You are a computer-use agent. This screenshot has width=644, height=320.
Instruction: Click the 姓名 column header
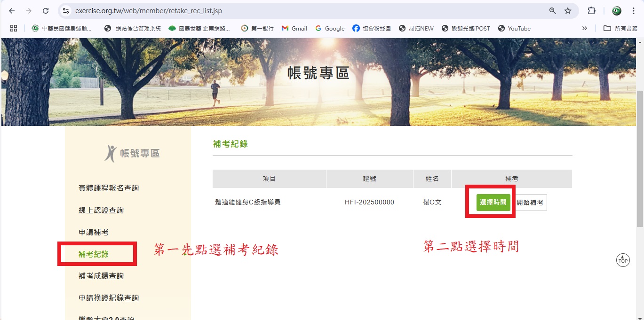(432, 179)
